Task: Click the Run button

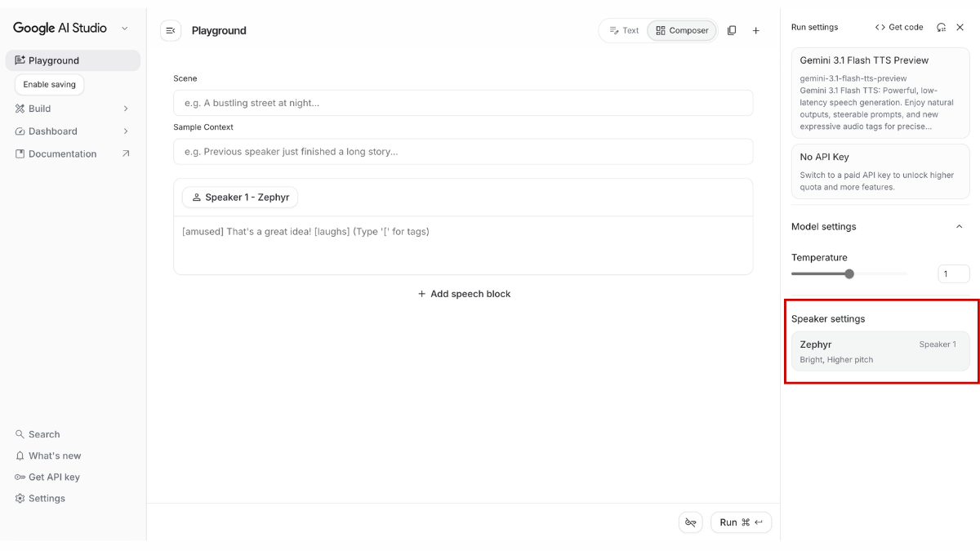Action: (x=741, y=522)
